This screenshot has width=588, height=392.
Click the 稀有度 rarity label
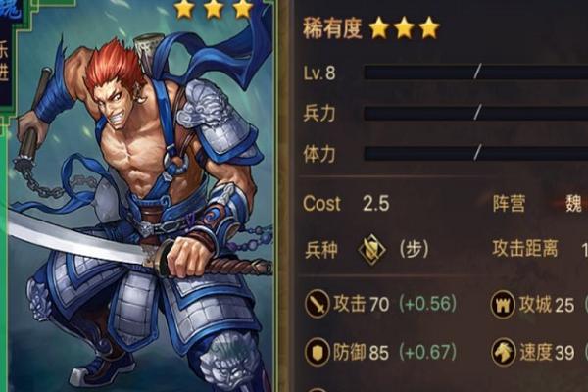pyautogui.click(x=332, y=27)
